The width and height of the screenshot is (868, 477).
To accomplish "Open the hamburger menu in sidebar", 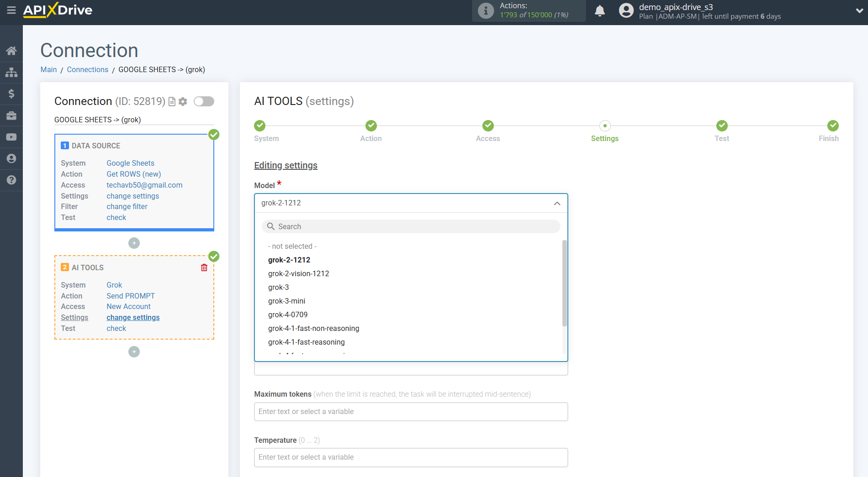I will 11,10.
